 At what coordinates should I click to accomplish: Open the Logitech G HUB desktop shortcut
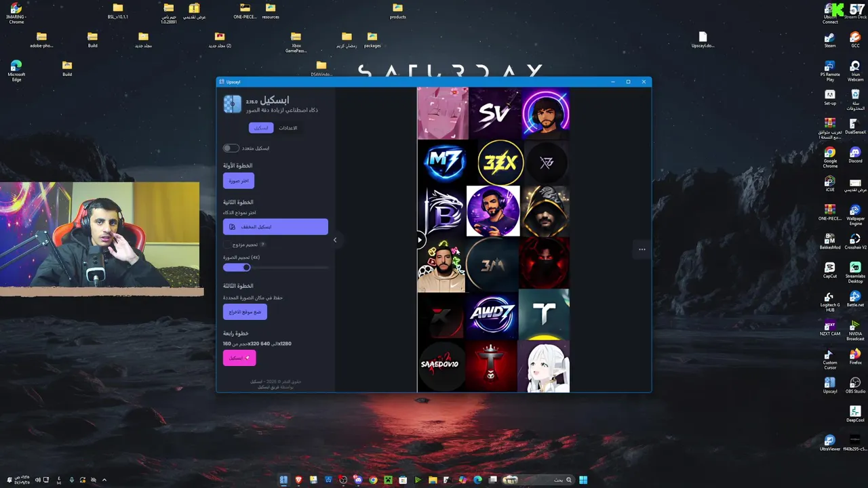830,301
